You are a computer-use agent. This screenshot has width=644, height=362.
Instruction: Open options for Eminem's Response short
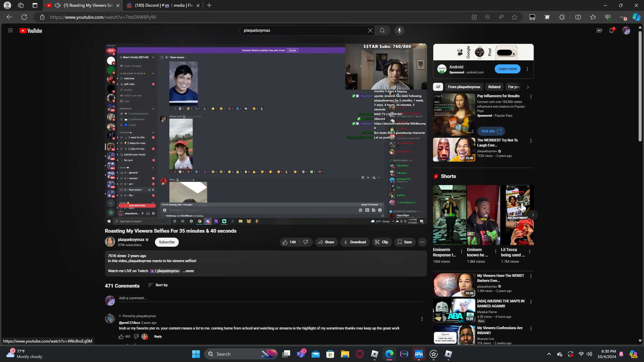point(462,251)
